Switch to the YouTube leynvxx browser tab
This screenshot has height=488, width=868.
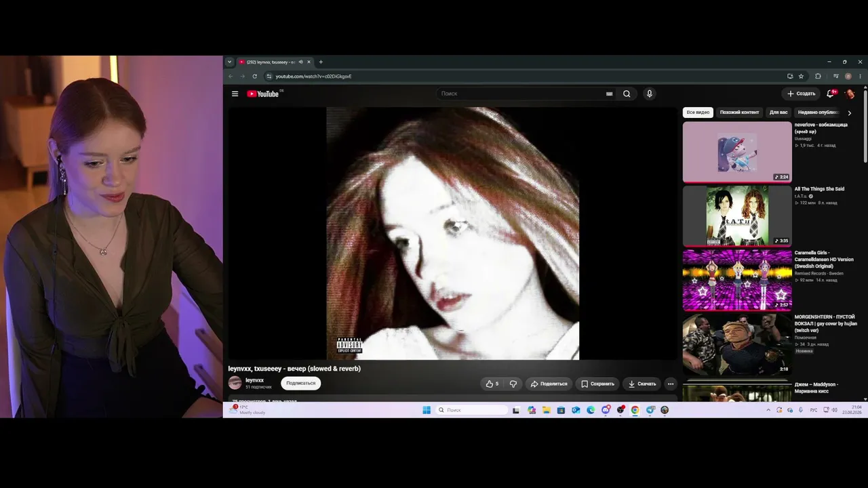pyautogui.click(x=275, y=62)
